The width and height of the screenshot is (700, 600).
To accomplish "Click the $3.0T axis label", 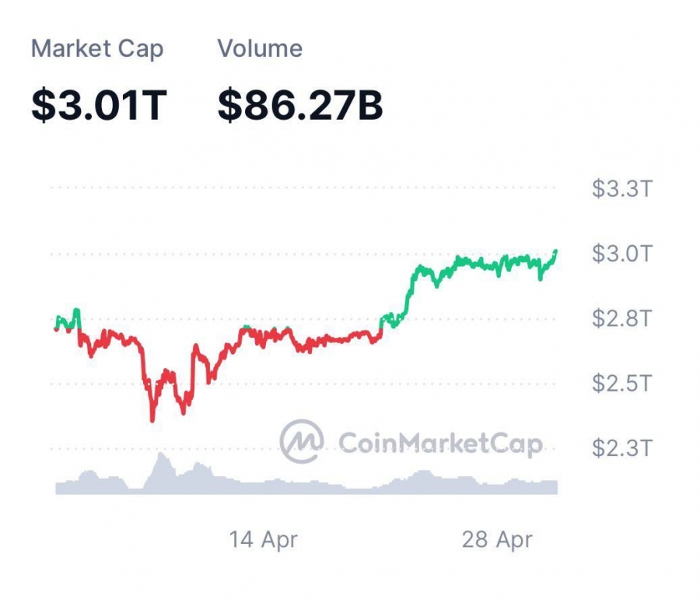I will pyautogui.click(x=622, y=254).
